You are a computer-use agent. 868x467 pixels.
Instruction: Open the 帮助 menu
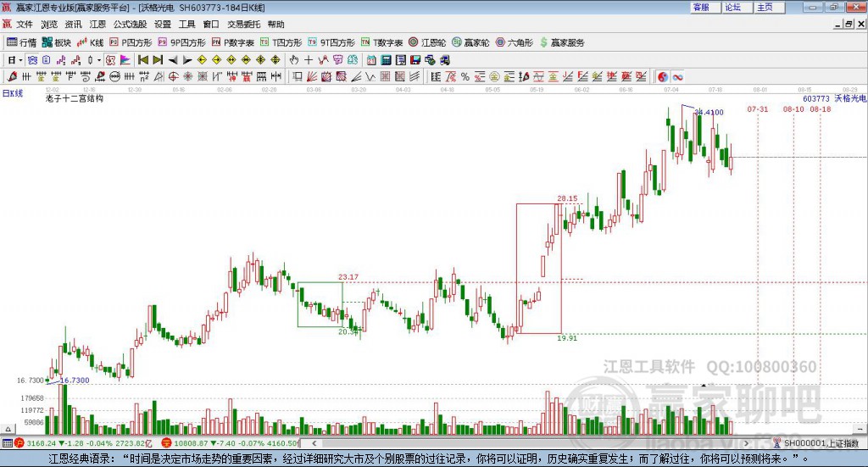pos(275,25)
